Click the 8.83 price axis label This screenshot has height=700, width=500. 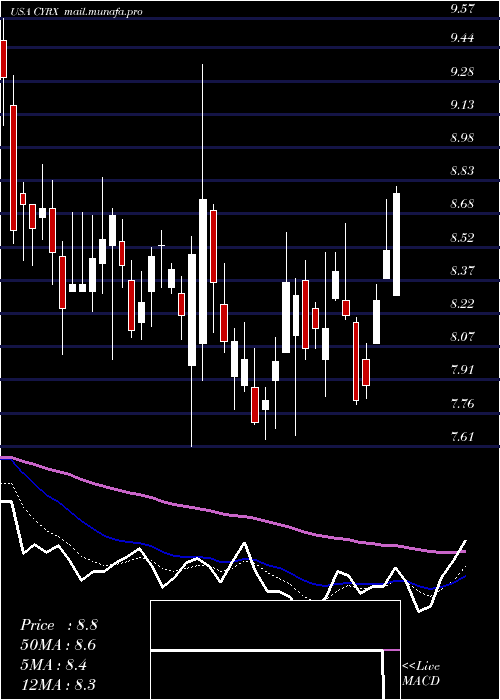click(x=462, y=171)
